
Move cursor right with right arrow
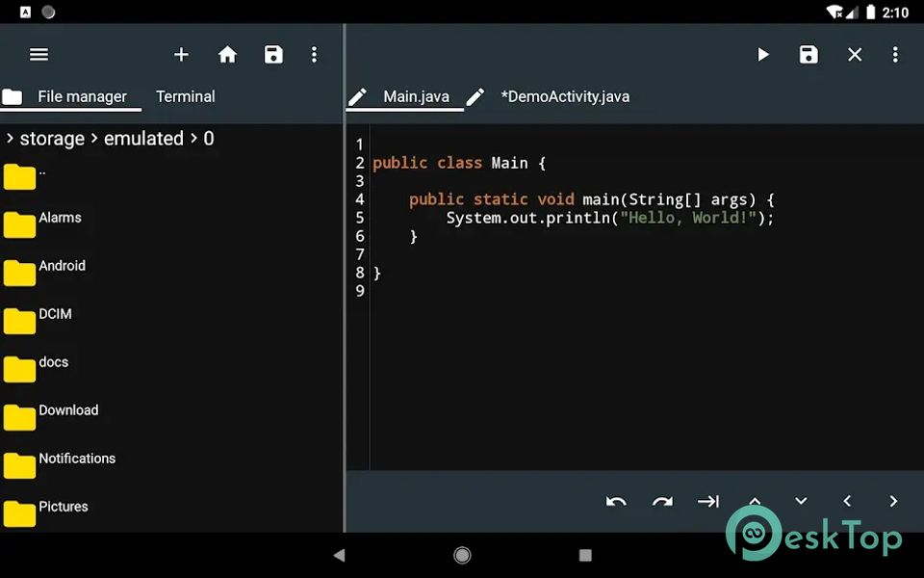(x=893, y=501)
